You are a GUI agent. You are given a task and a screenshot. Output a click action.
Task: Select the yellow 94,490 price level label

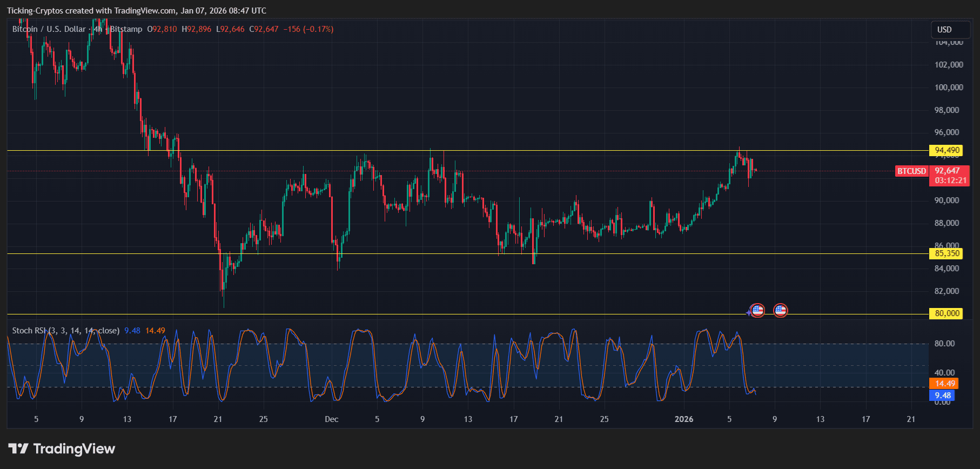click(x=947, y=150)
